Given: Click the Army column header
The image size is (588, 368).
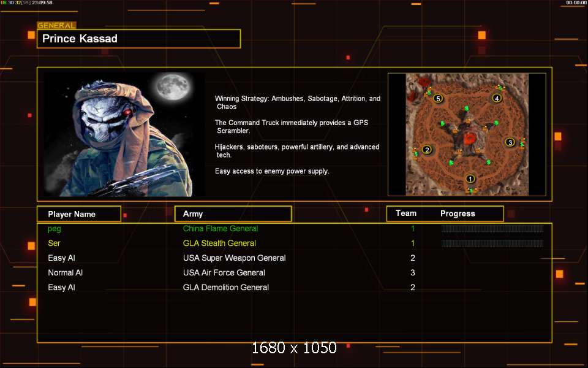Looking at the screenshot, I should tap(233, 213).
